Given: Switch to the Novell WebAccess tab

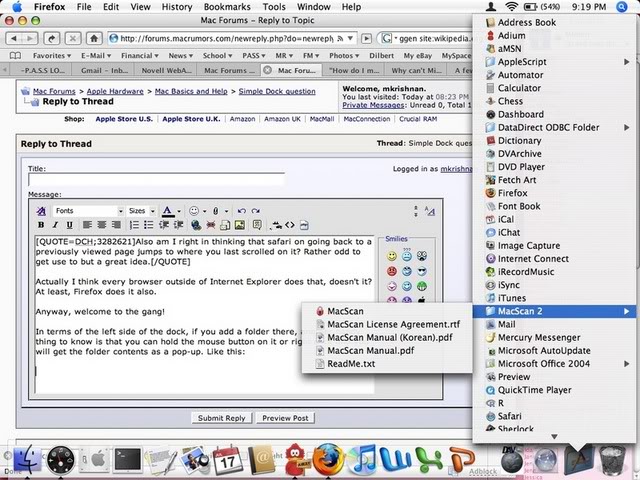Looking at the screenshot, I should click(x=166, y=70).
